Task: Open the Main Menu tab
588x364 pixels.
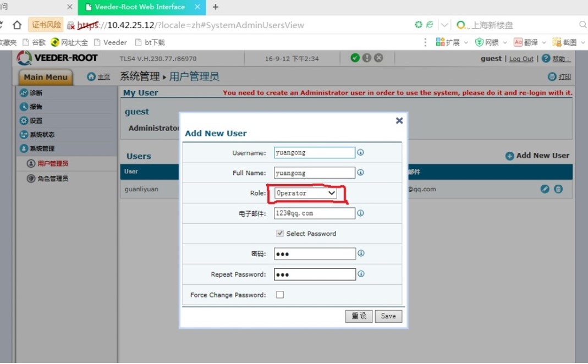Action: (46, 78)
